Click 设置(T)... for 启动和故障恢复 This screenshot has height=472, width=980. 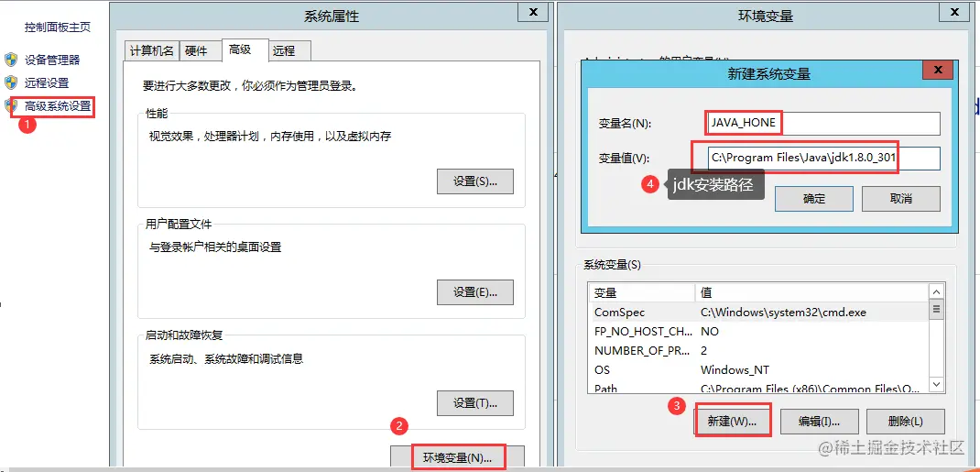tap(475, 403)
